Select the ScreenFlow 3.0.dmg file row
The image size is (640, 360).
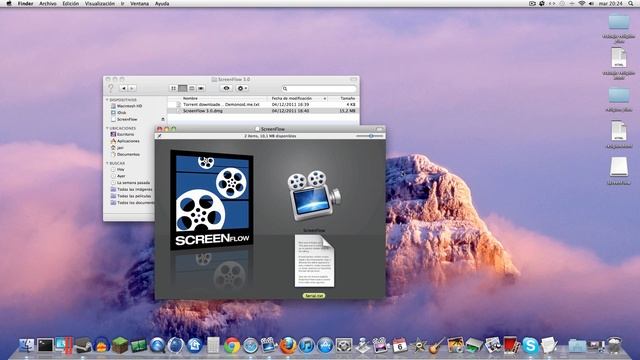click(x=263, y=111)
